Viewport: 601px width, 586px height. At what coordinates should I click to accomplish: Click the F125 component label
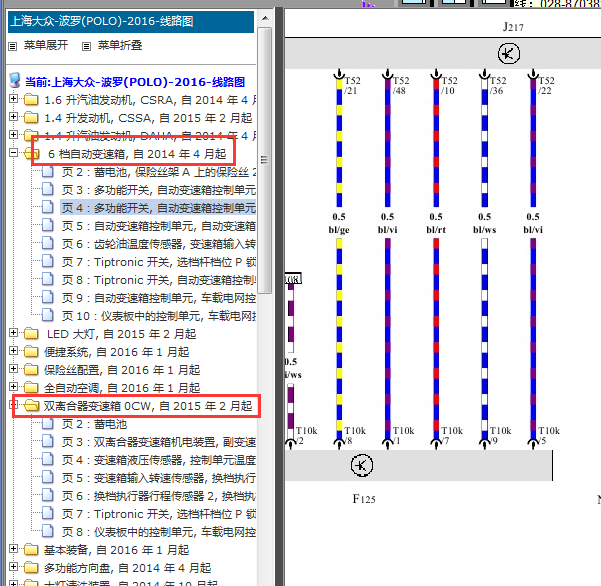[x=364, y=499]
